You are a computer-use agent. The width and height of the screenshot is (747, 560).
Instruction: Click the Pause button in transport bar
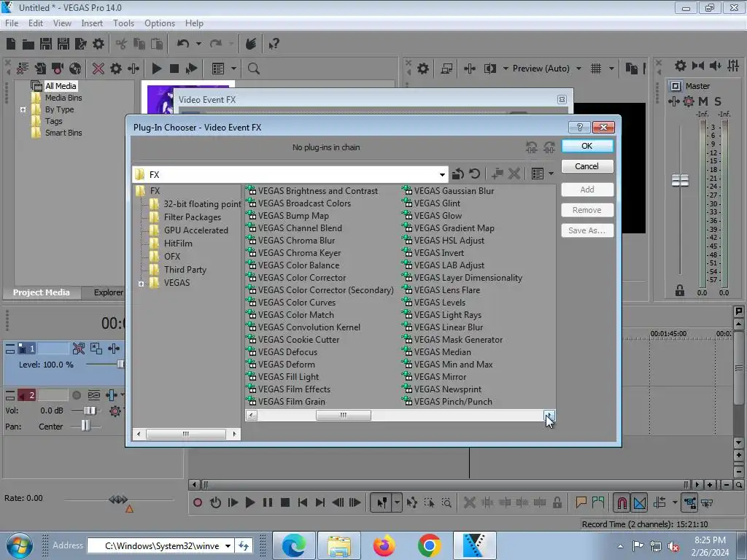click(268, 502)
